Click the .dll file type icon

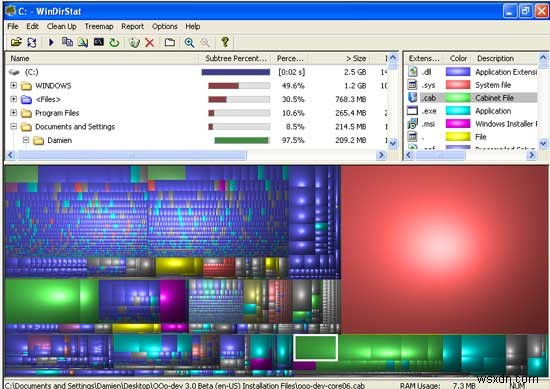point(412,72)
